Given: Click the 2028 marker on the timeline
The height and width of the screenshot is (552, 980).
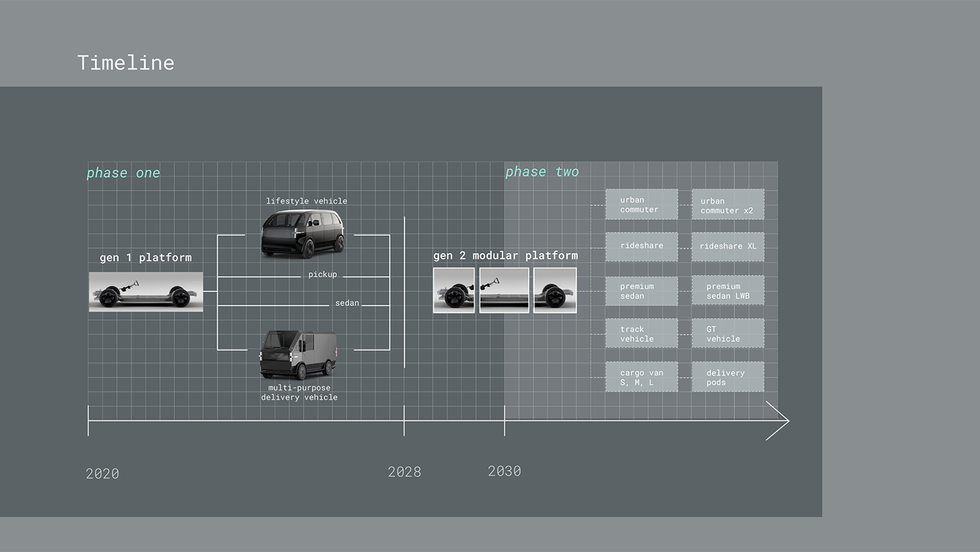Looking at the screenshot, I should pyautogui.click(x=405, y=471).
